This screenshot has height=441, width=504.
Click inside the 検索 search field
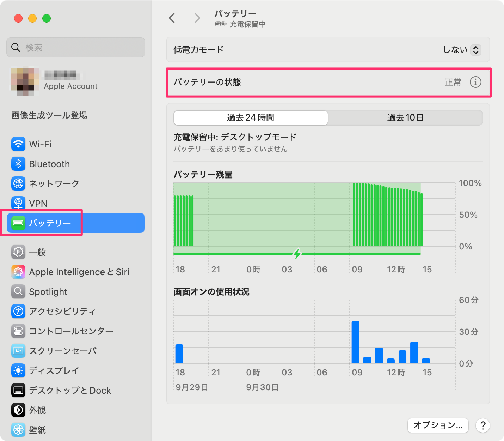75,47
